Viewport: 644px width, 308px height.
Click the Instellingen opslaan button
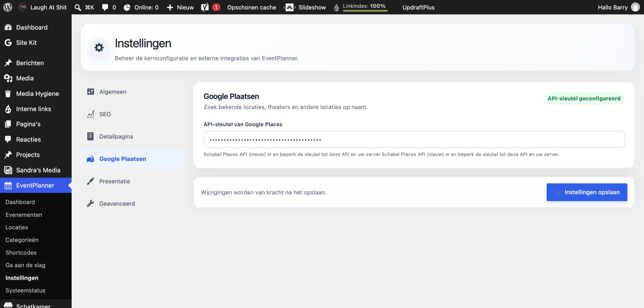[x=587, y=192]
